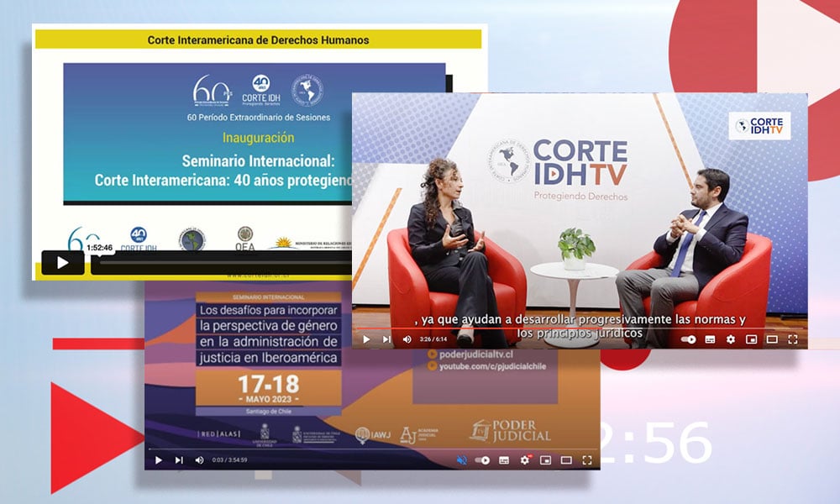Enable theater mode in Poder Judicial player

point(566,460)
